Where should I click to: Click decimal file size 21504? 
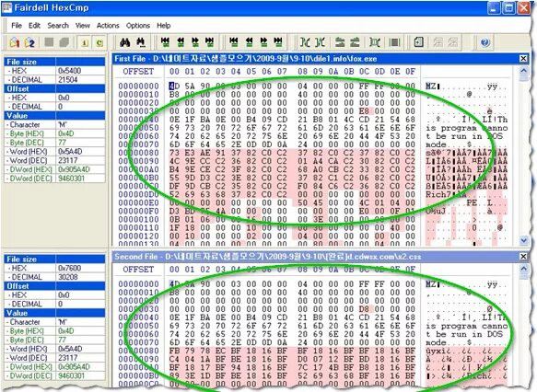tap(68, 79)
